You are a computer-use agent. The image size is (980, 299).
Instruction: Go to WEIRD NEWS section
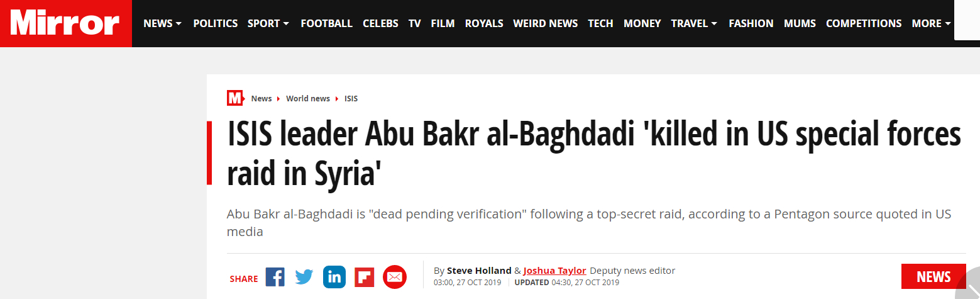pyautogui.click(x=545, y=23)
